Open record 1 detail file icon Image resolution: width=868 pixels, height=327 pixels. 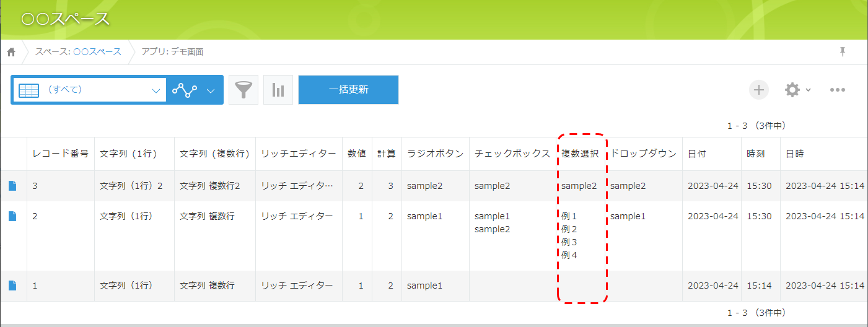[13, 286]
